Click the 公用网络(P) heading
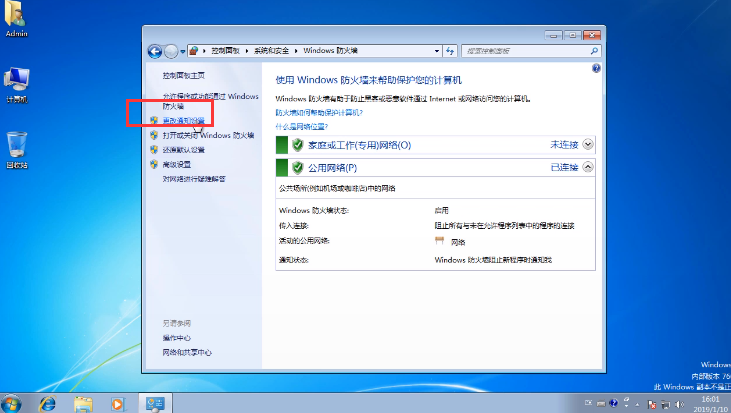 pyautogui.click(x=332, y=167)
